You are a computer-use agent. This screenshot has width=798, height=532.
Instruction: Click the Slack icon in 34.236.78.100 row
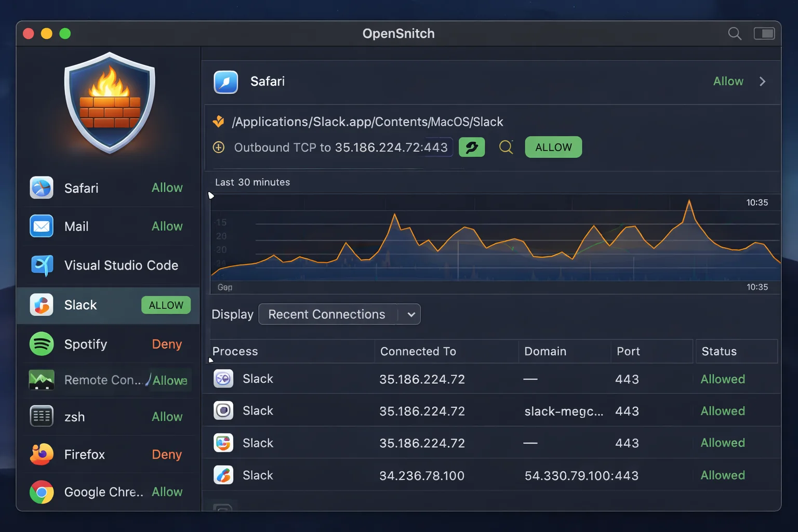tap(223, 475)
